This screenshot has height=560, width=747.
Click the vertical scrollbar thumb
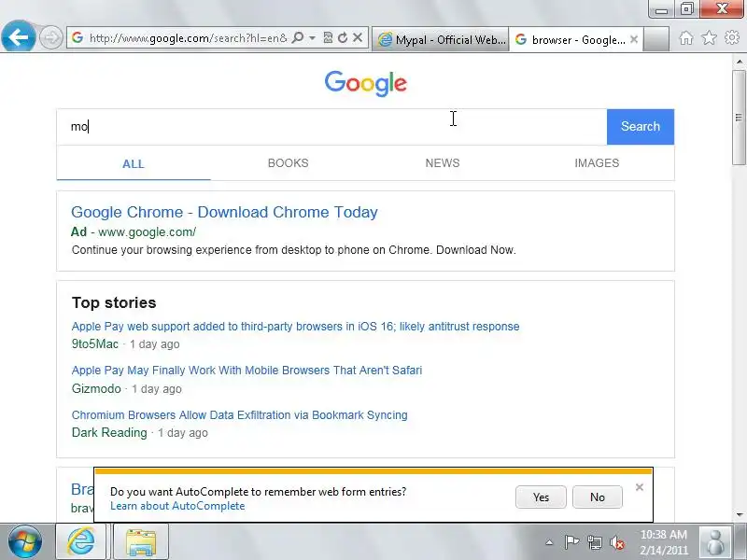[740, 118]
